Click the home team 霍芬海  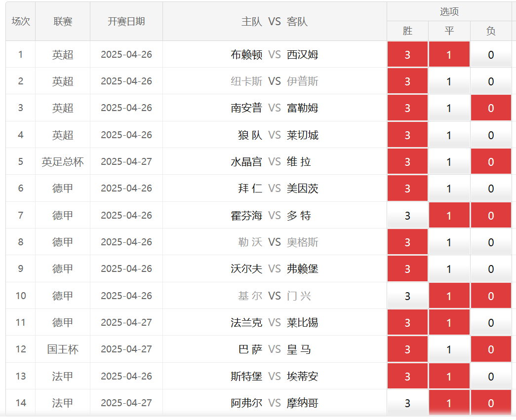246,215
